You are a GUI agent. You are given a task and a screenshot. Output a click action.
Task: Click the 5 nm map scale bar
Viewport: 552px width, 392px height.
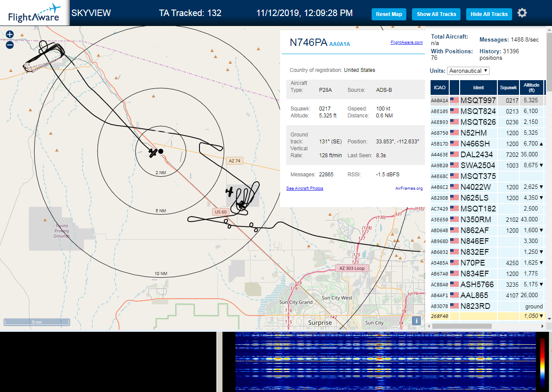point(37,322)
